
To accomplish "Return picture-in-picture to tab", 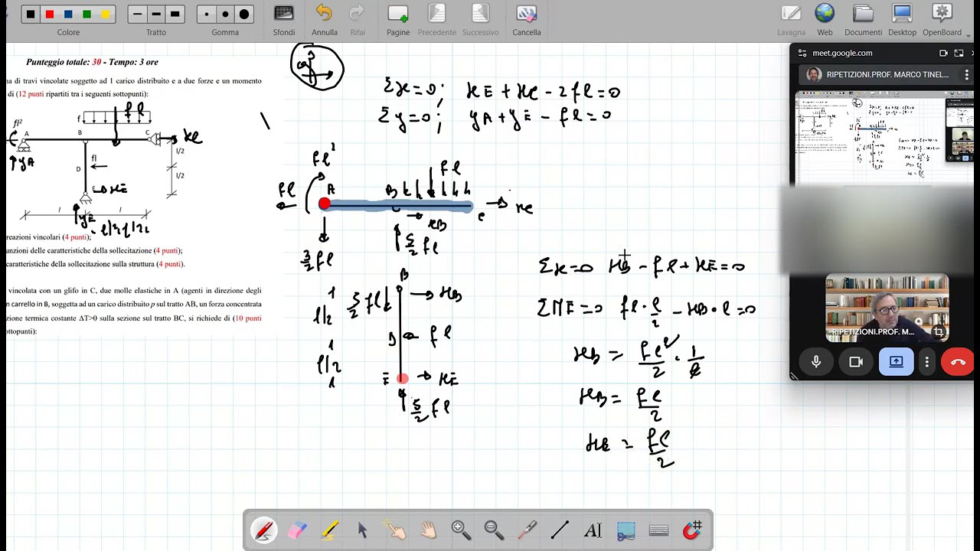I will (x=959, y=53).
